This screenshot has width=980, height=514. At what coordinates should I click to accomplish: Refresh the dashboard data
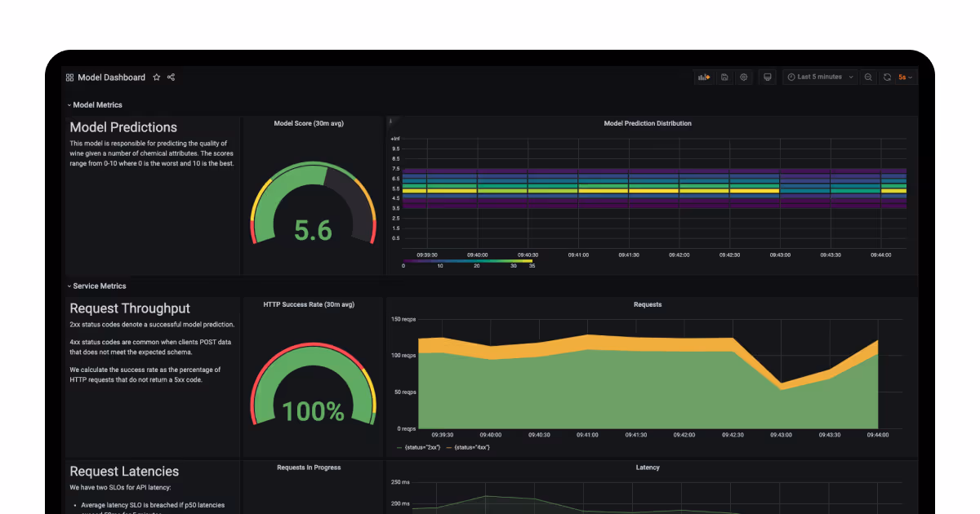887,77
